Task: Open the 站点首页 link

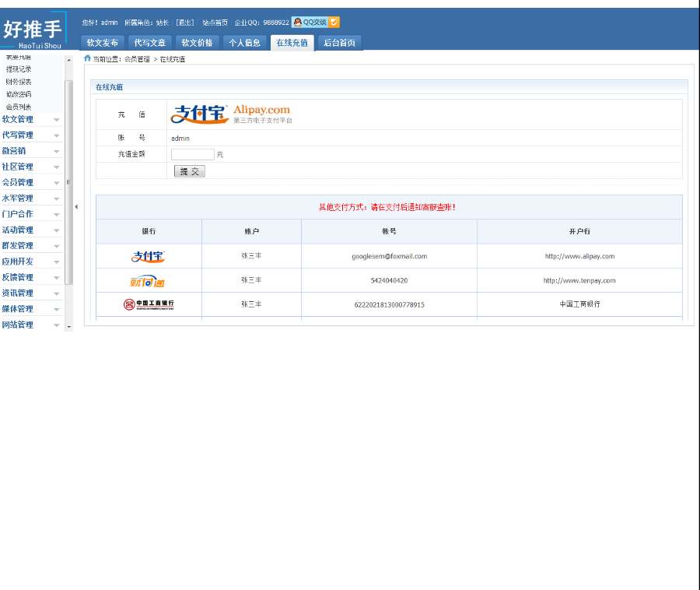Action: [215, 23]
